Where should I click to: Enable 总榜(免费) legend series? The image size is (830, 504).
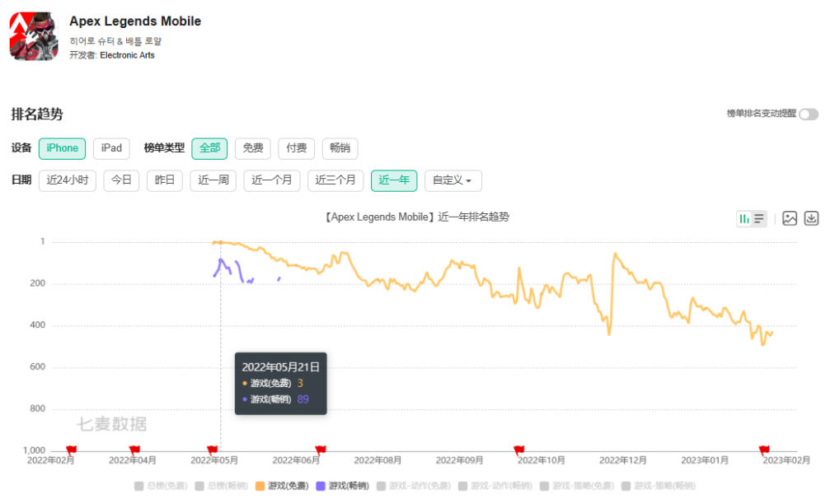[x=160, y=486]
